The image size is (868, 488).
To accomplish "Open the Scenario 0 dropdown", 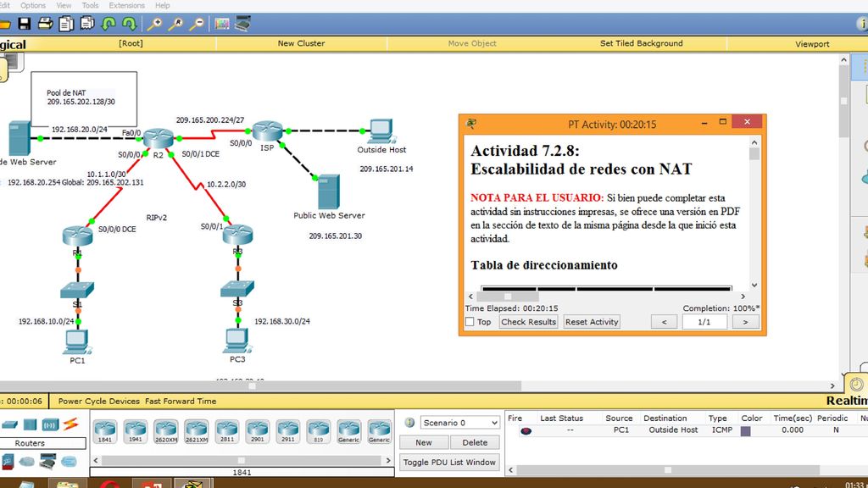I will tap(460, 423).
